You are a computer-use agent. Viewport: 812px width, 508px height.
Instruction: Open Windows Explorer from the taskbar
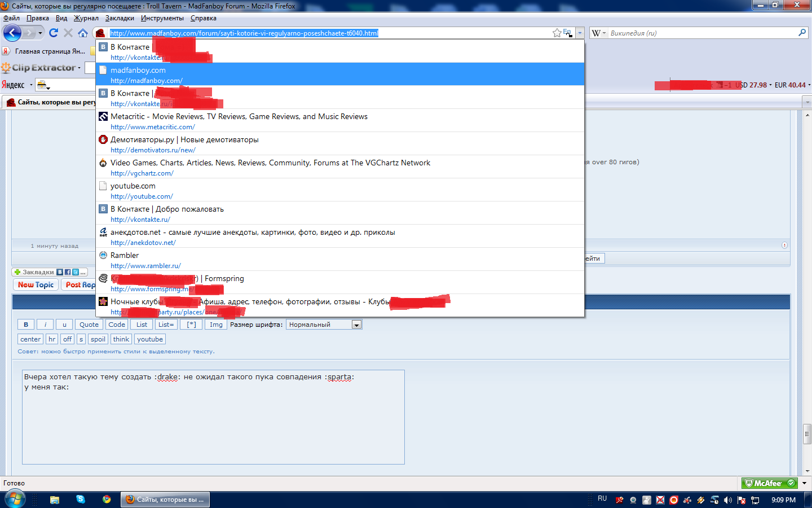point(55,500)
